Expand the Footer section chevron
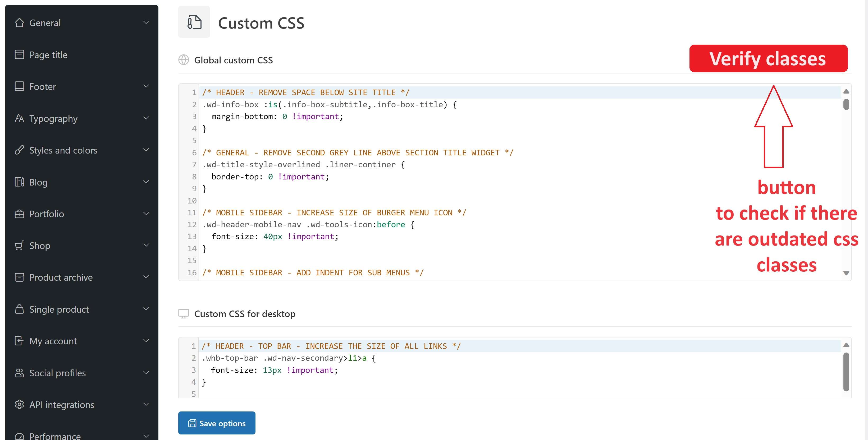This screenshot has height=440, width=868. tap(146, 86)
